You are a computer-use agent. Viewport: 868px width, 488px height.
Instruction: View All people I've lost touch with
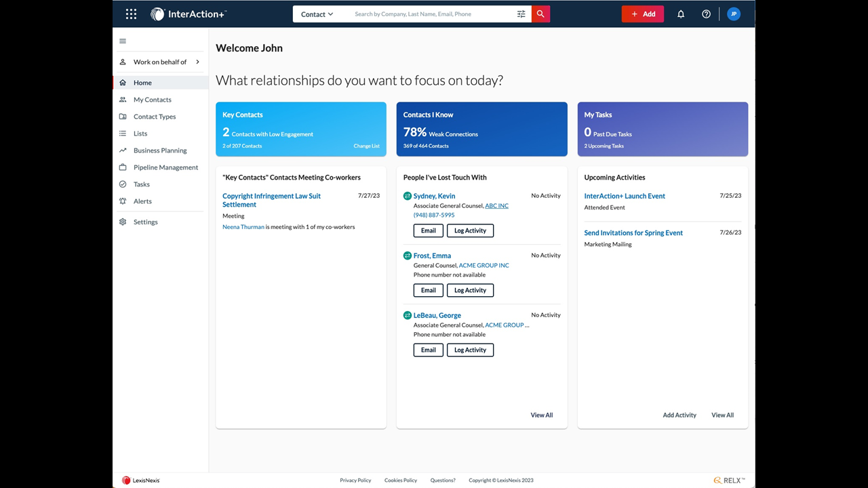542,415
